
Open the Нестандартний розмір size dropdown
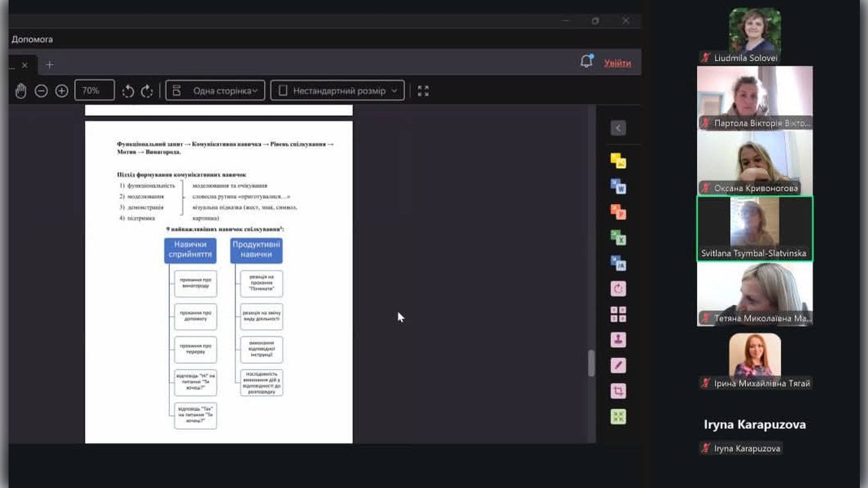(x=337, y=91)
